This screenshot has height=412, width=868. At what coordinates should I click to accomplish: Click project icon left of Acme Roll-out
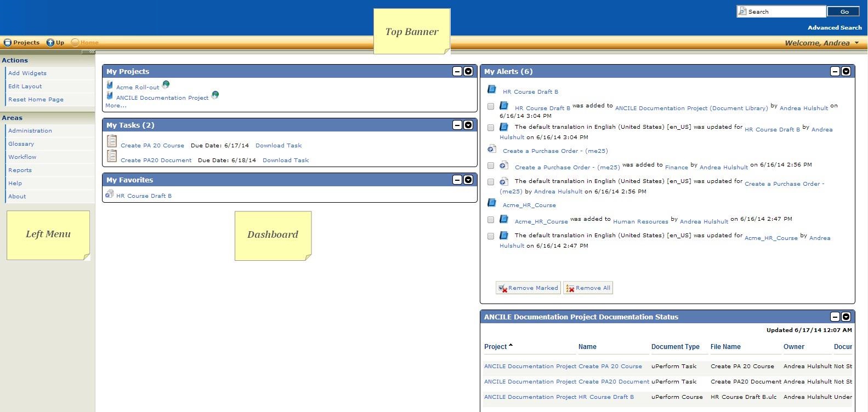[x=110, y=85]
